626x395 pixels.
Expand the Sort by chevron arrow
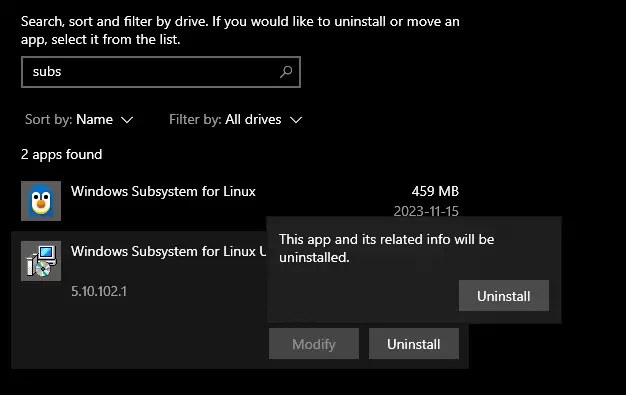pos(127,120)
